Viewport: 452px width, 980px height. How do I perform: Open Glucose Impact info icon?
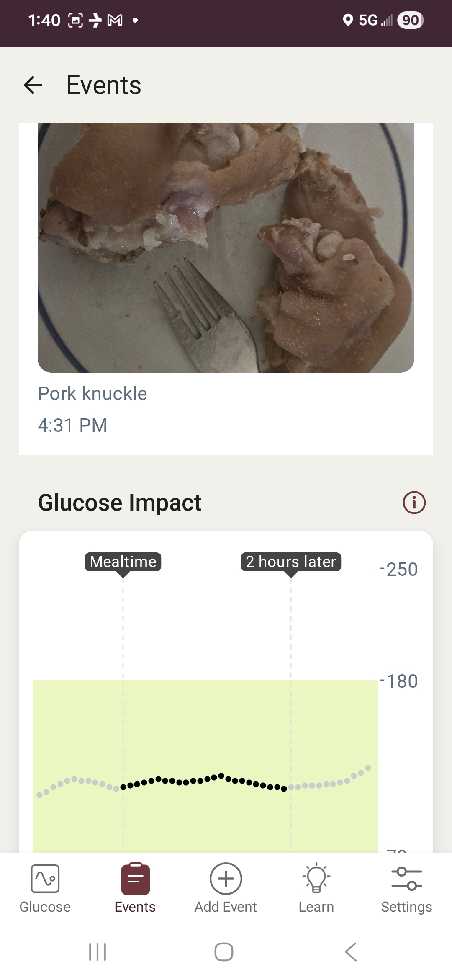click(414, 502)
